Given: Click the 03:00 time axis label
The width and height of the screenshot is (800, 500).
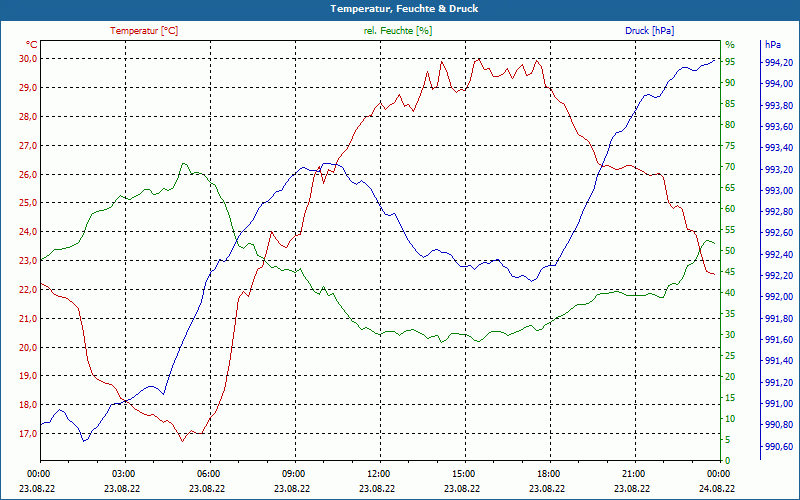Looking at the screenshot, I should click(122, 473).
